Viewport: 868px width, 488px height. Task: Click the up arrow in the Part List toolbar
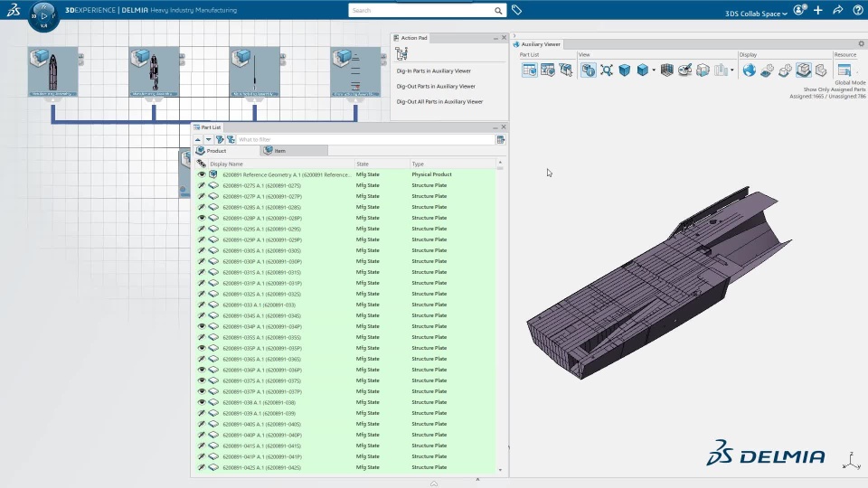tap(198, 139)
